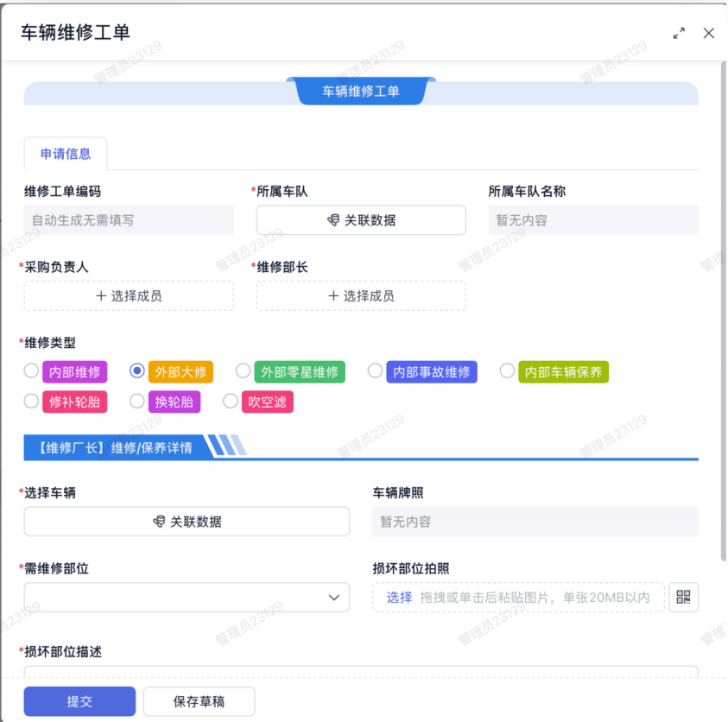Image resolution: width=728 pixels, height=722 pixels.
Task: Add a member for 维修部长
Action: (x=361, y=295)
